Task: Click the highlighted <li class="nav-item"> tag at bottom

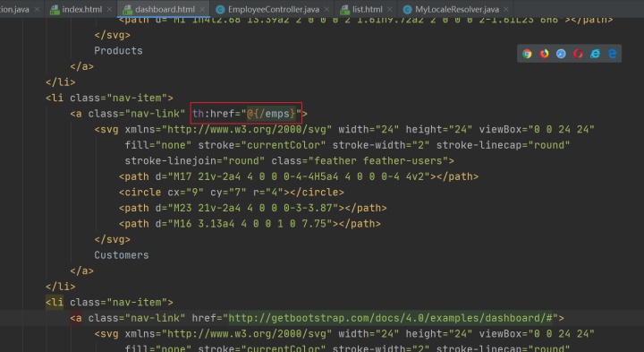Action: 109,303
